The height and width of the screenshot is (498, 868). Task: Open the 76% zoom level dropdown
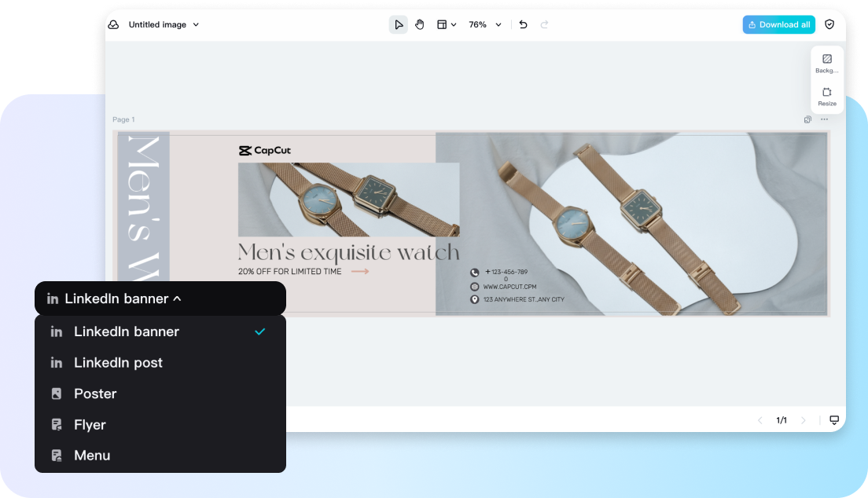coord(485,24)
